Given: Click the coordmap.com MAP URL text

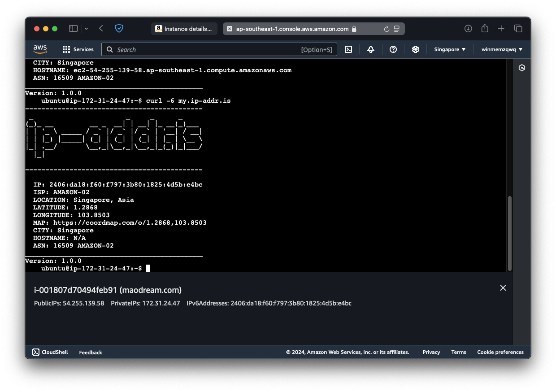Looking at the screenshot, I should pos(130,222).
